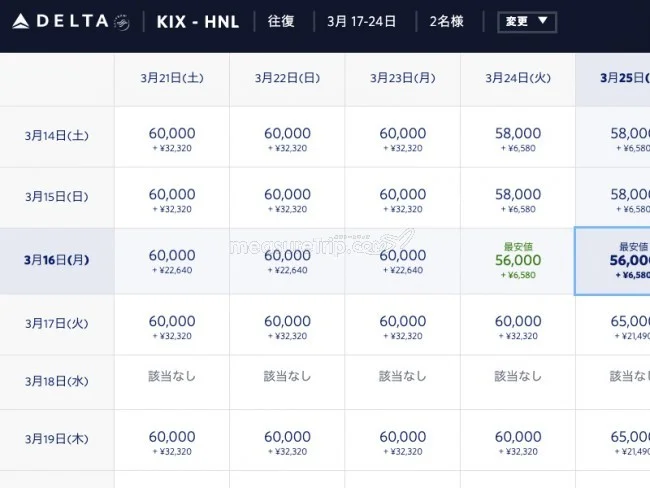This screenshot has height=488, width=650.
Task: Select the 3月24日(火) column header
Action: click(517, 78)
